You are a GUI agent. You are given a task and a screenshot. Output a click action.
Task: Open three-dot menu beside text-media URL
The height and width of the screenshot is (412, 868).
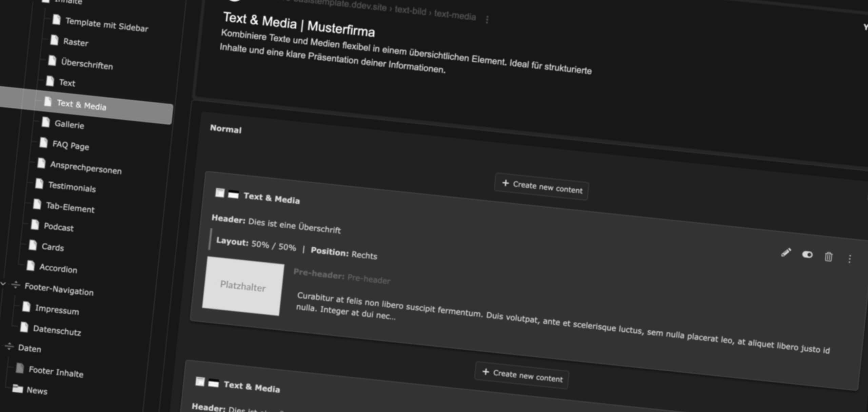[x=487, y=20]
